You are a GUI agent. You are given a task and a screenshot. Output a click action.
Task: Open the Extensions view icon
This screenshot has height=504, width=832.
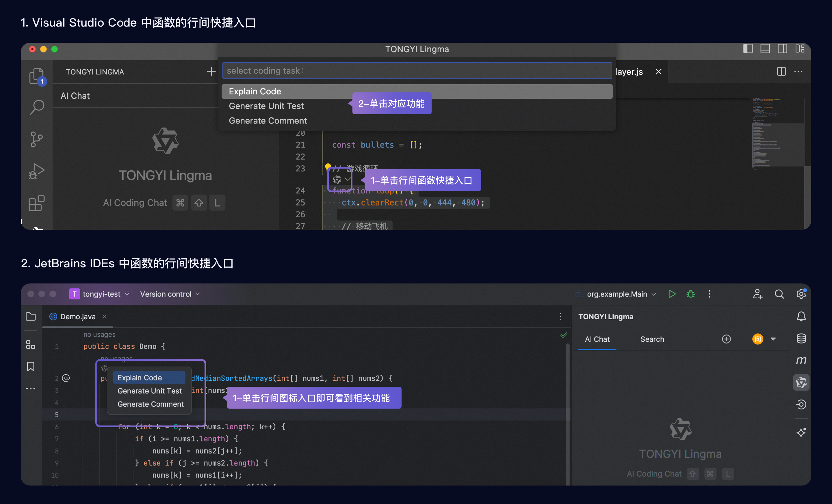(36, 203)
